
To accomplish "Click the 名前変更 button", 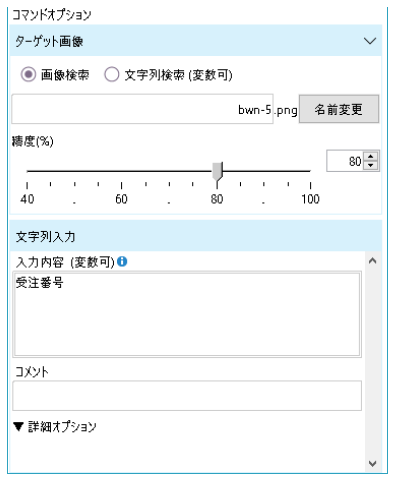I will point(339,109).
